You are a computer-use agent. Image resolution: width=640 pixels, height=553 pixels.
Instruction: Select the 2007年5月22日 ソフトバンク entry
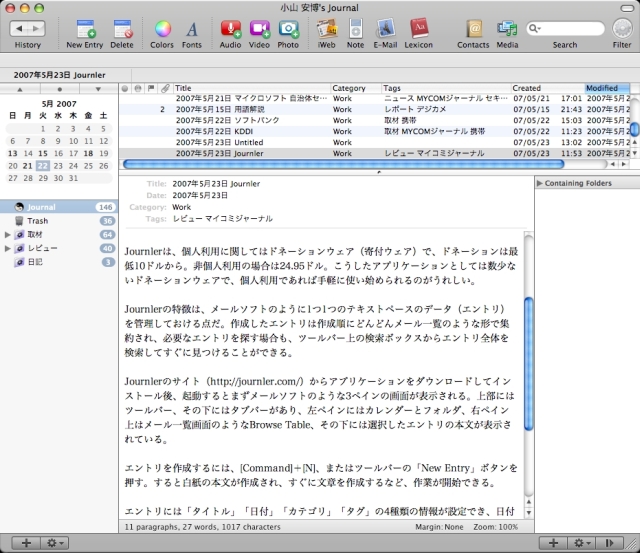(375, 120)
